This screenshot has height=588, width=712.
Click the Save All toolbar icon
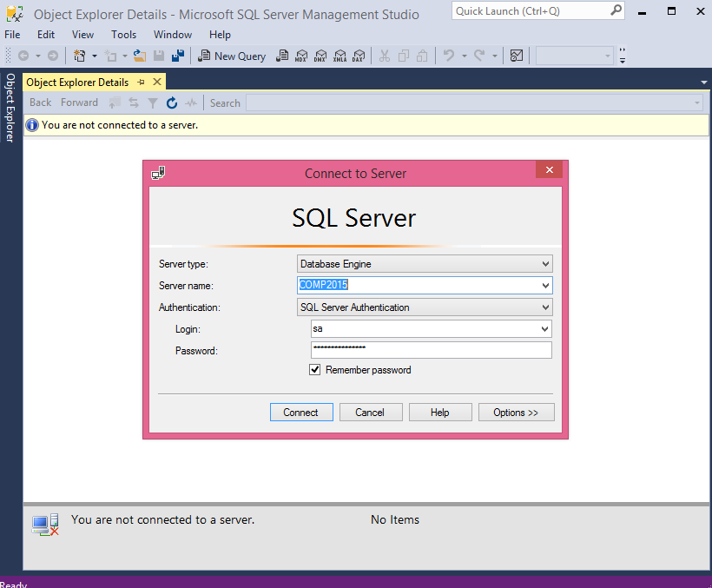(177, 56)
